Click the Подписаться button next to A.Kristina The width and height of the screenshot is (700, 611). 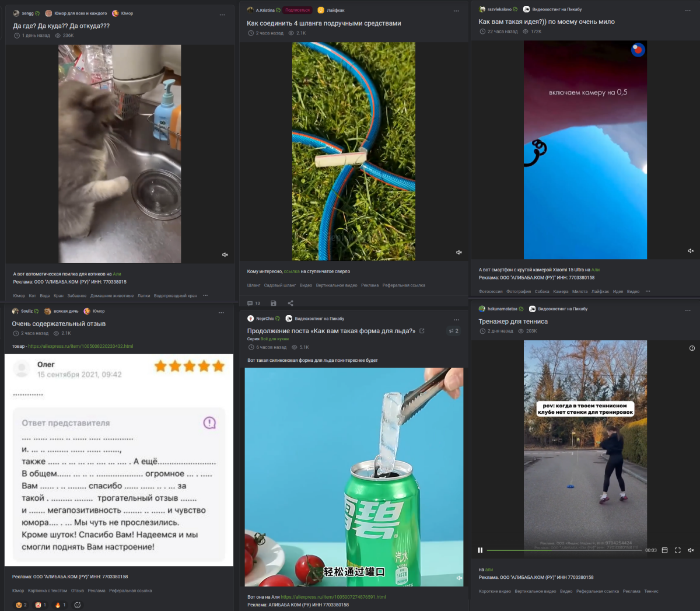(x=298, y=9)
